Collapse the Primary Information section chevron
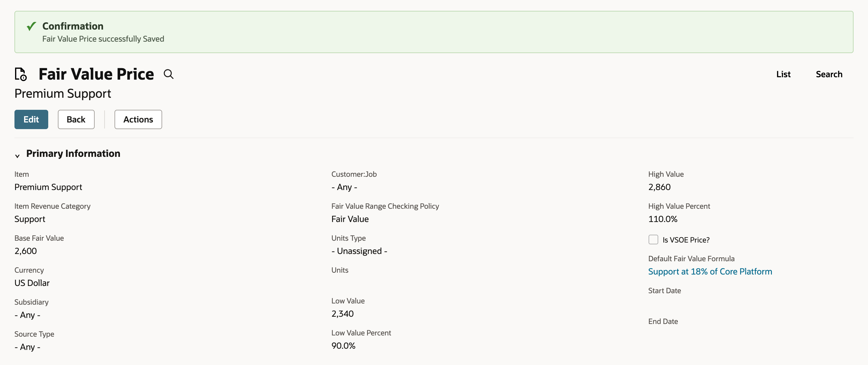The width and height of the screenshot is (868, 365). tap(17, 156)
